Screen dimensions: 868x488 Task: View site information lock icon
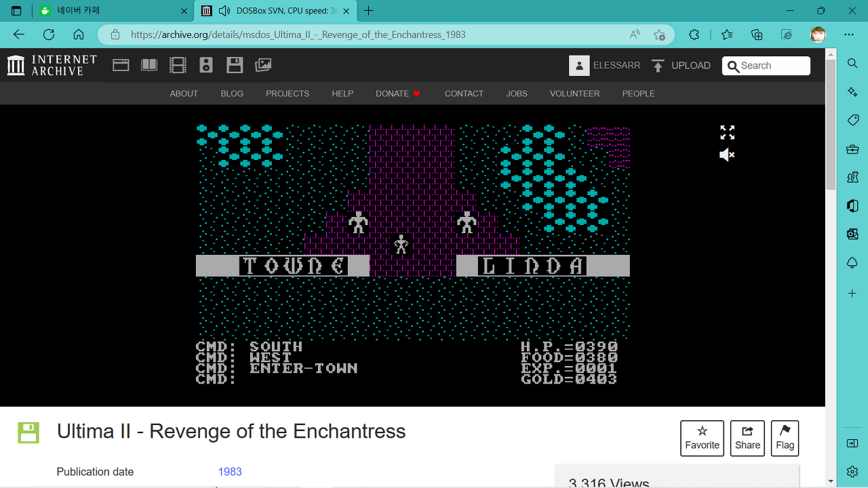[115, 35]
